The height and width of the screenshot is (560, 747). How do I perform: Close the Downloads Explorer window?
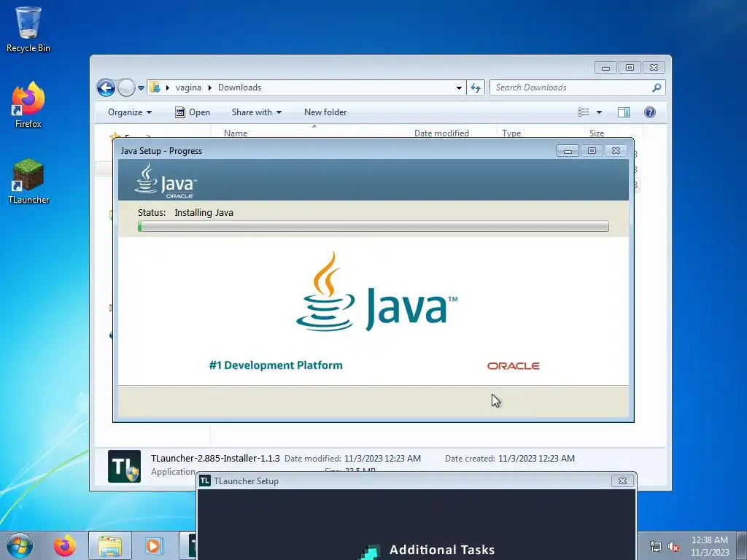654,68
